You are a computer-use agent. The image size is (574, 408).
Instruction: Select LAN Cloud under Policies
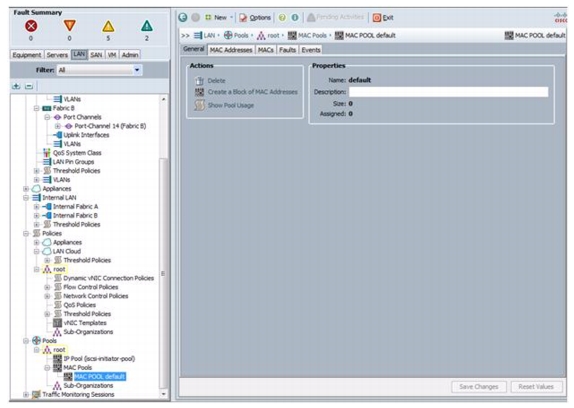[x=67, y=251]
